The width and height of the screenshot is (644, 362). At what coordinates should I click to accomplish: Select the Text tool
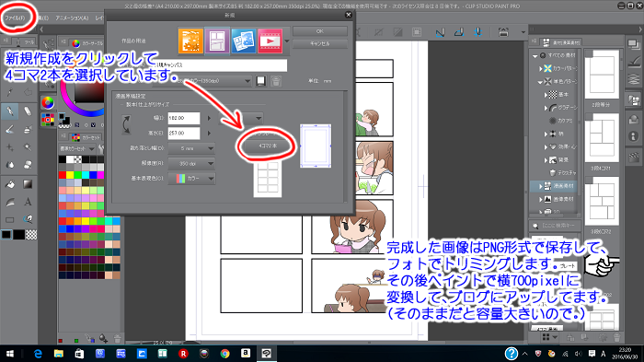click(28, 202)
